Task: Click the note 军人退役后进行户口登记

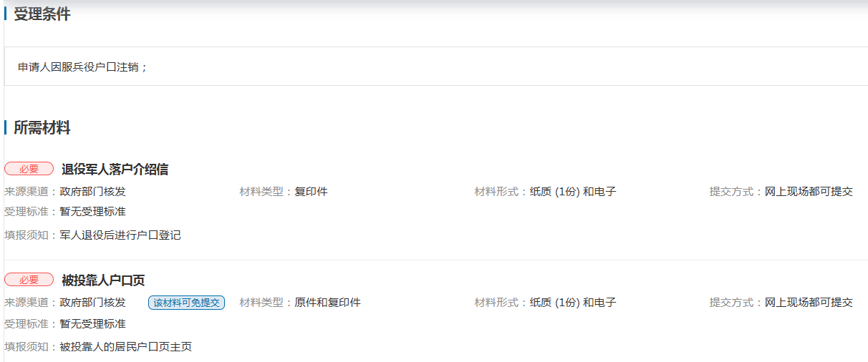Action: point(120,235)
